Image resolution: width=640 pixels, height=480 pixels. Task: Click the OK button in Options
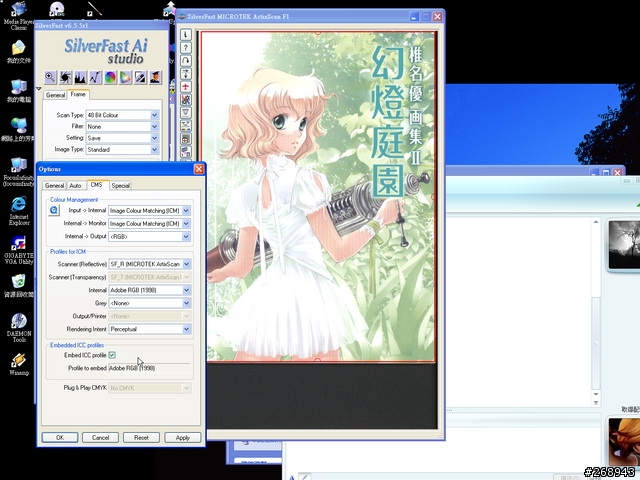click(60, 438)
